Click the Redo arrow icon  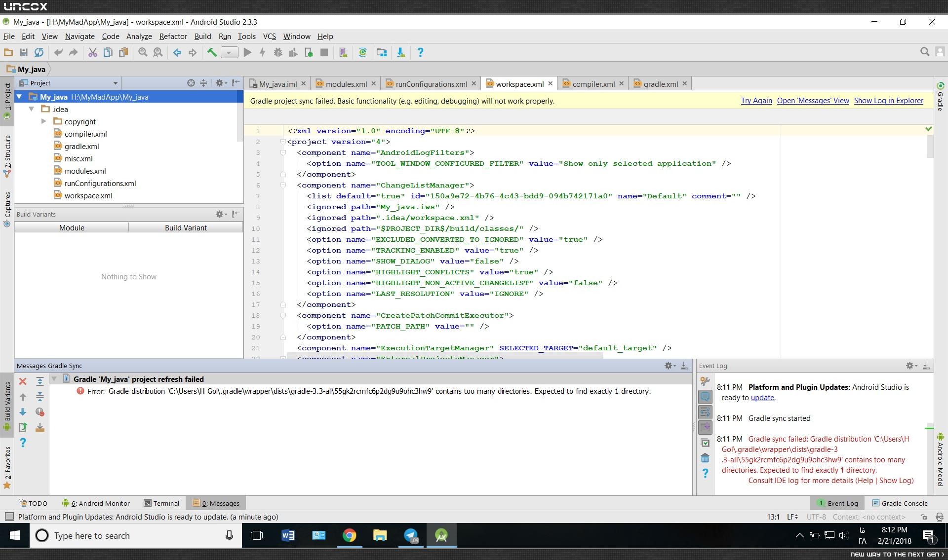click(x=74, y=52)
